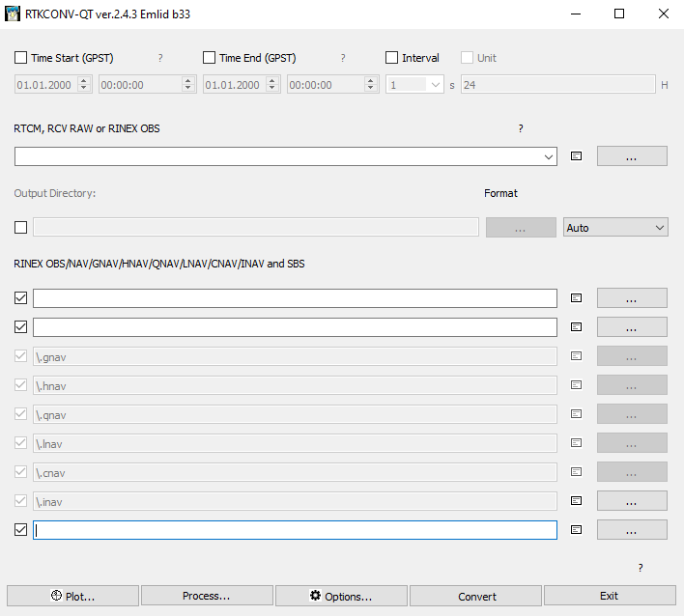The height and width of the screenshot is (616, 684).
Task: Click in the first RINEX OBS output path field
Action: (295, 298)
